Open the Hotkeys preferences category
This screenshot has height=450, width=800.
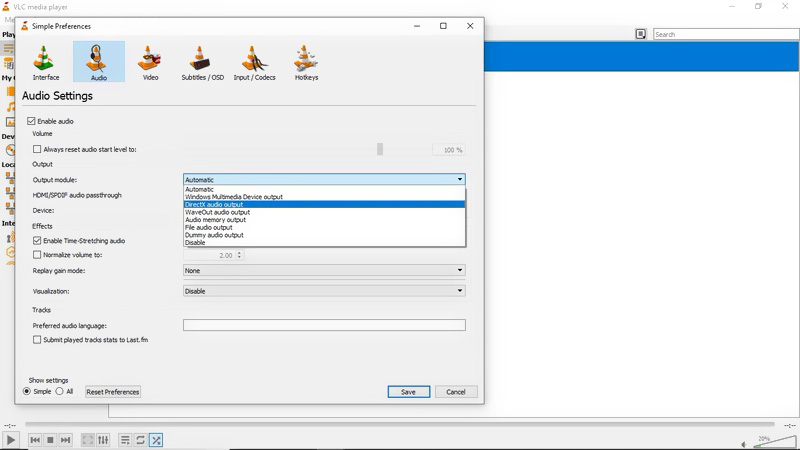[x=306, y=62]
